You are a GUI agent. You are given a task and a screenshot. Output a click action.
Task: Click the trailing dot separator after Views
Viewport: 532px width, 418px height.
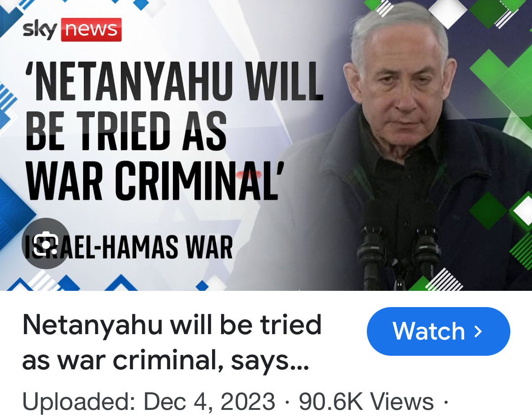446,402
